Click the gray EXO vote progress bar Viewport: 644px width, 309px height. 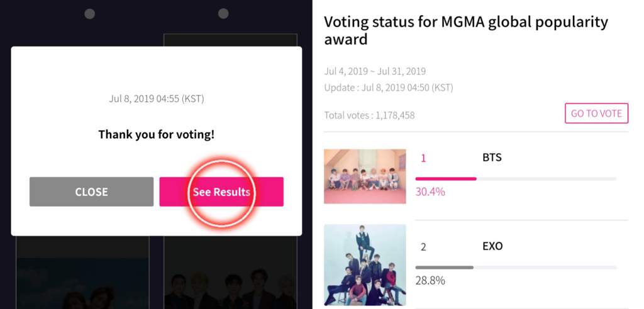click(x=516, y=268)
